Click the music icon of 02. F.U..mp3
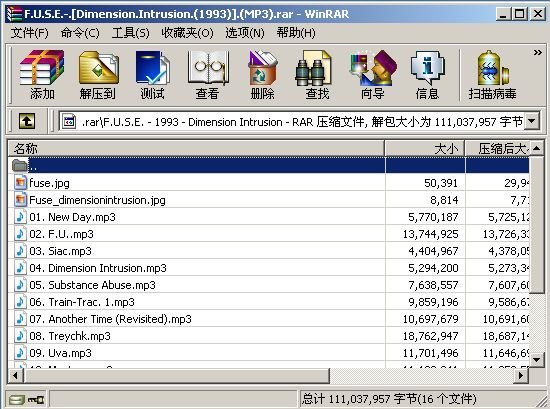The width and height of the screenshot is (550, 409). tap(20, 234)
